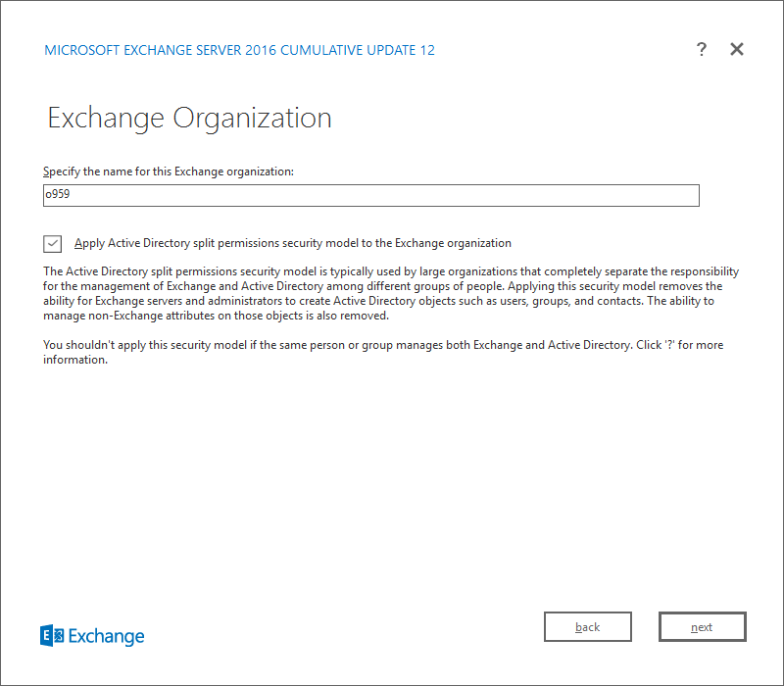Open setup help with the question mark icon

702,49
